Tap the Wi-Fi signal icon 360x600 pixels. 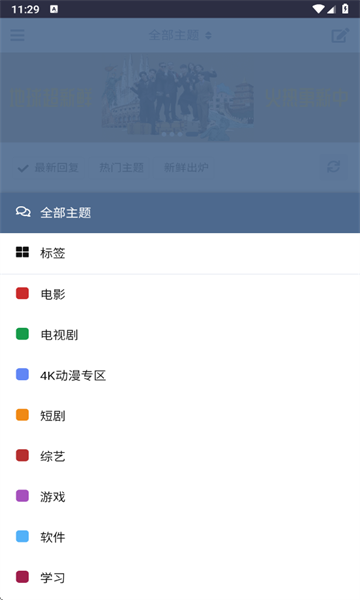(x=318, y=9)
